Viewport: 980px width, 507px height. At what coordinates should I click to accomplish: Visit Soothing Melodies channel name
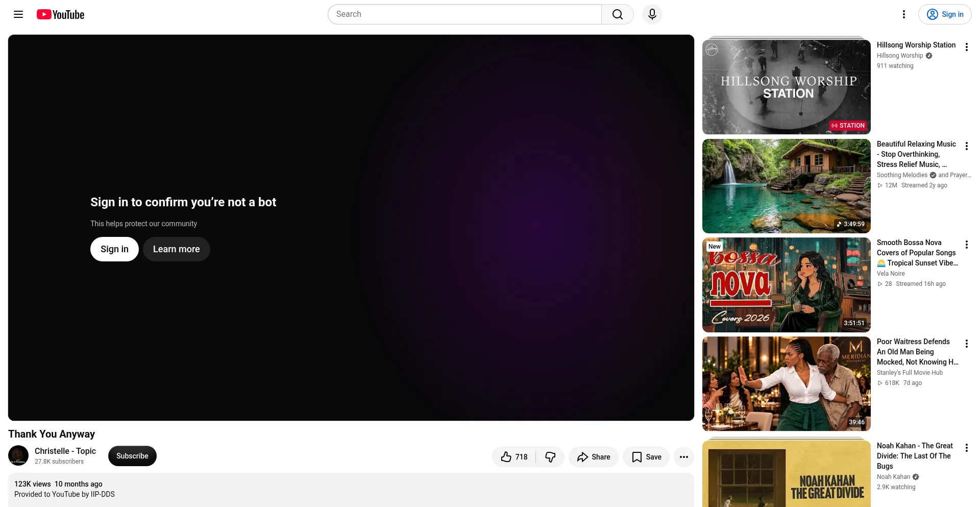pos(902,175)
